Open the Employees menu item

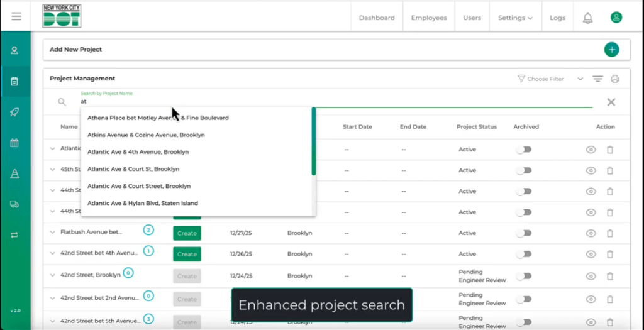[x=429, y=18]
